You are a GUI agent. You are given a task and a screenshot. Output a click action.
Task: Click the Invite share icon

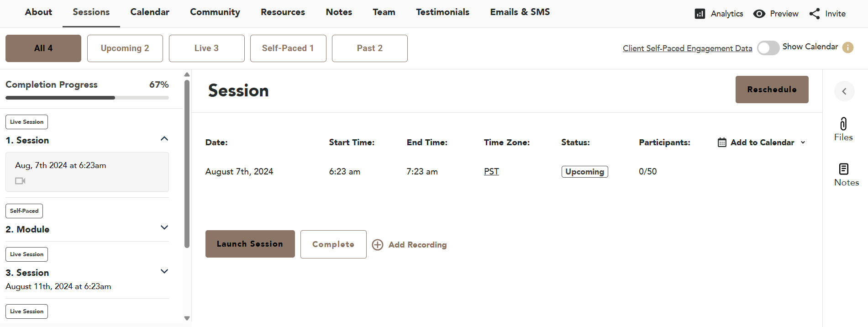pyautogui.click(x=814, y=14)
